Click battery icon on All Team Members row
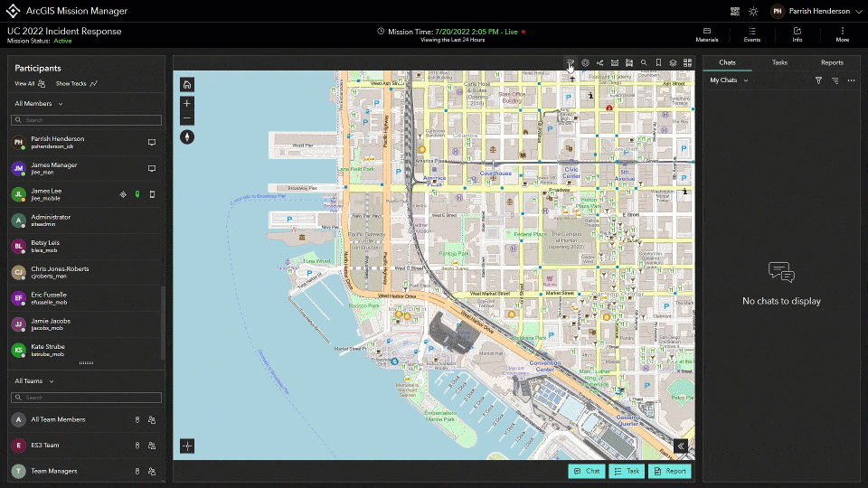This screenshot has height=488, width=868. (x=137, y=420)
